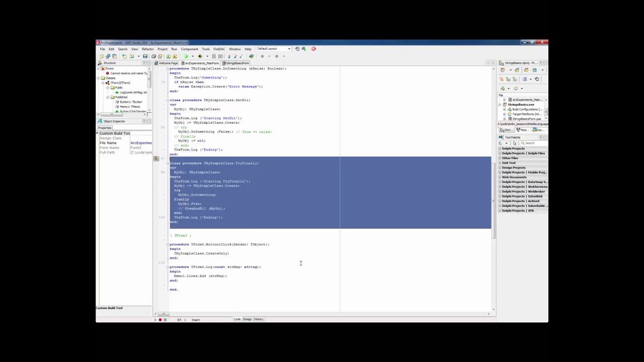Click the Insert mode status indicator

pyautogui.click(x=196, y=320)
